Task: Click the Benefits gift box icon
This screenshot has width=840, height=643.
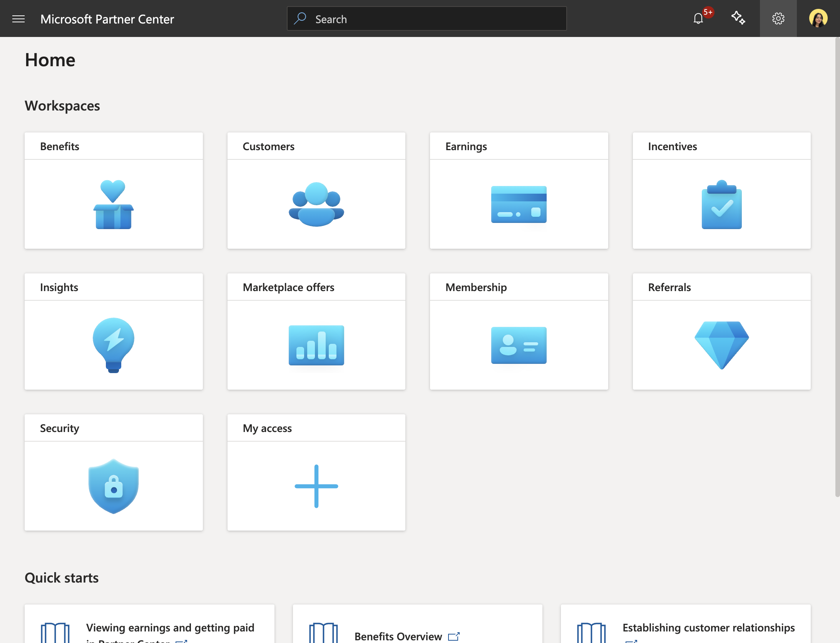Action: pos(114,204)
